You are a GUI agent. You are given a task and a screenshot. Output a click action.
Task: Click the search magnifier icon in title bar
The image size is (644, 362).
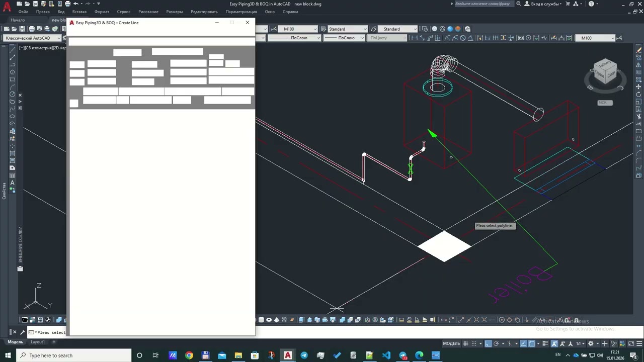coord(520,4)
